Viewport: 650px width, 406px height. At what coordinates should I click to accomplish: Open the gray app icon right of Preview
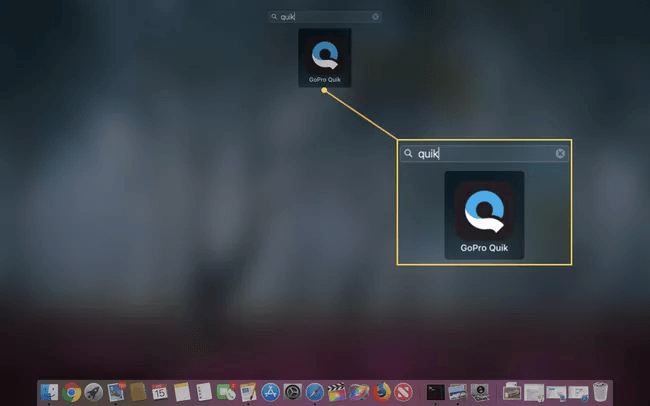pos(480,392)
